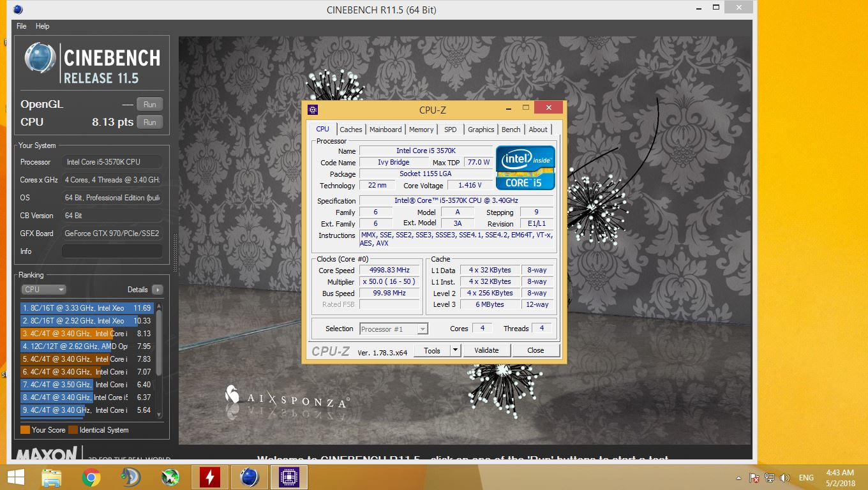Click the Cinebench logo sphere

[40, 58]
